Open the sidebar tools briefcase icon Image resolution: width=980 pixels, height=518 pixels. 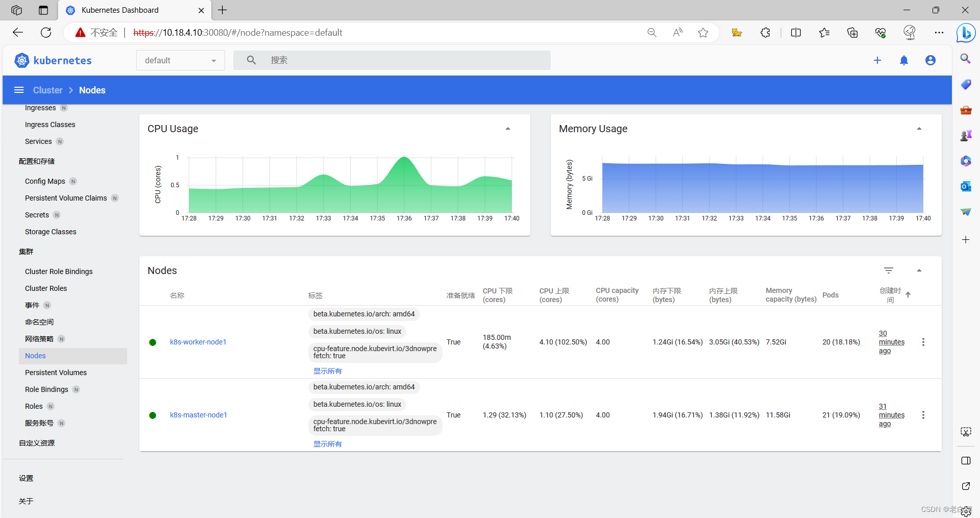[966, 110]
